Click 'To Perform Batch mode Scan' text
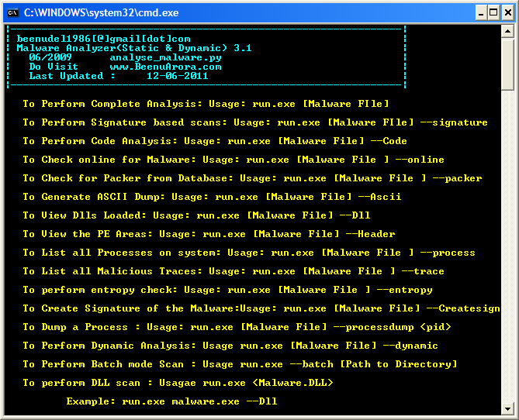This screenshot has height=420, width=519. pos(103,364)
